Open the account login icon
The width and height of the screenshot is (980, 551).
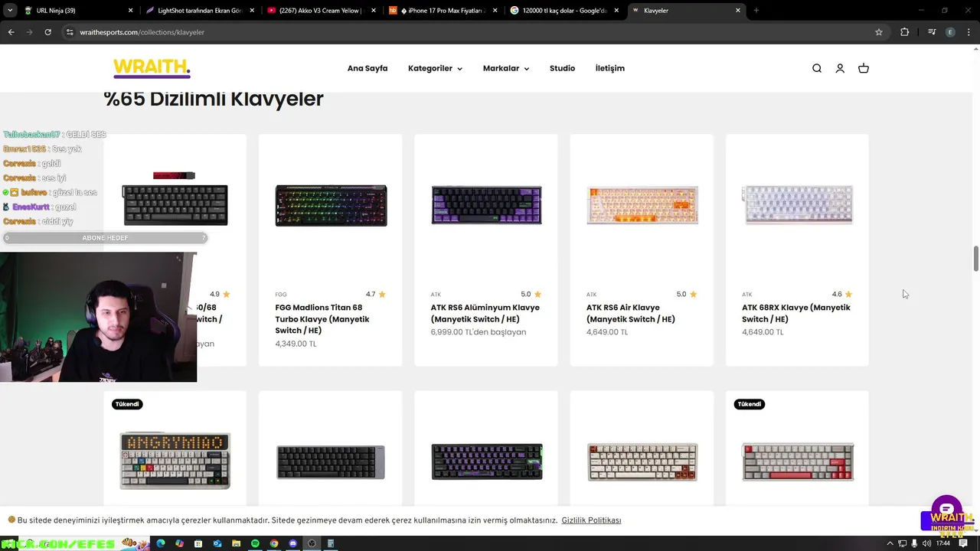point(840,68)
